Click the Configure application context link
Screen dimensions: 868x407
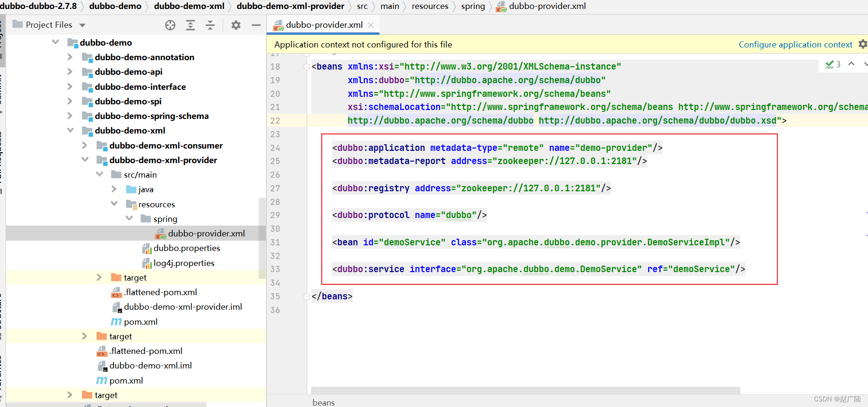click(x=795, y=45)
